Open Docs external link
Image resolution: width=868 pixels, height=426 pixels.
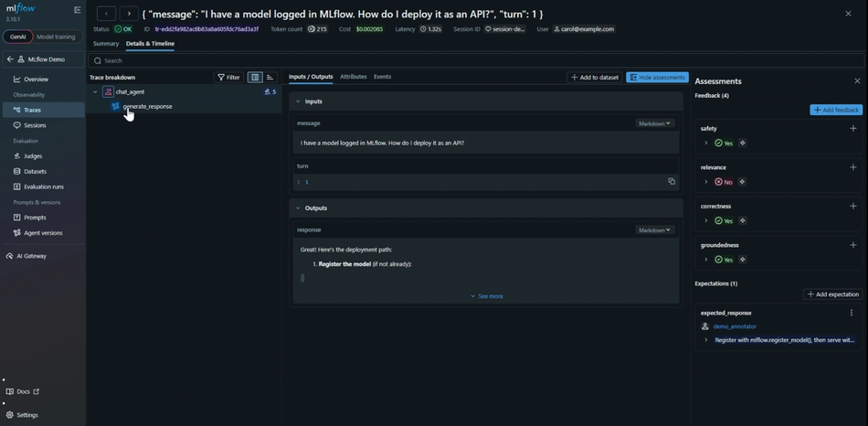point(23,391)
